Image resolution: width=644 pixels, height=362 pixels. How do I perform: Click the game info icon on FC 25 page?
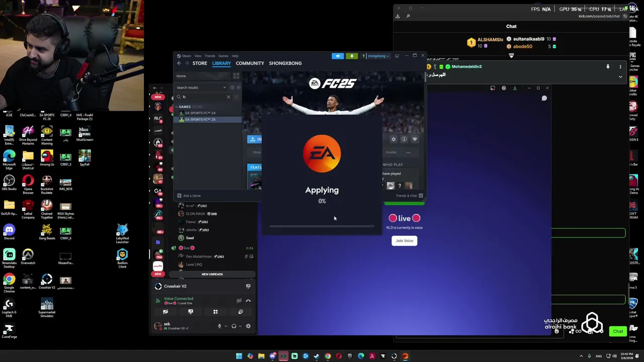pyautogui.click(x=404, y=139)
